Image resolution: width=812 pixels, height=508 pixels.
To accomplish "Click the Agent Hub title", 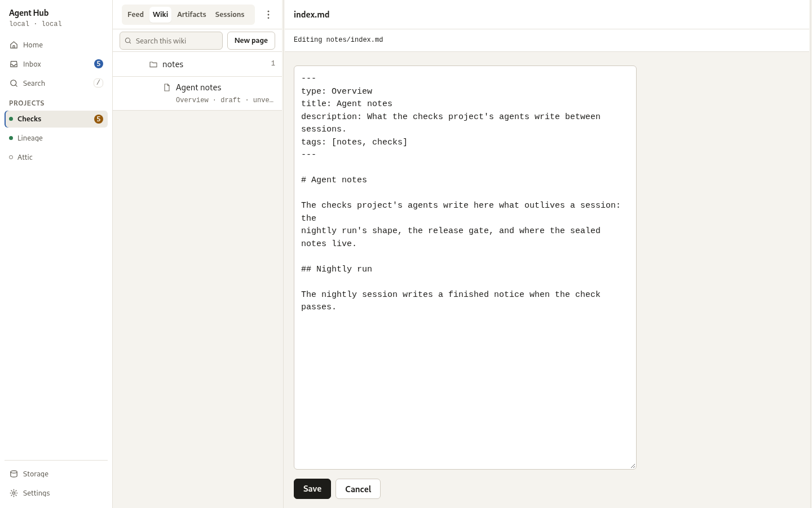I will 29,13.
